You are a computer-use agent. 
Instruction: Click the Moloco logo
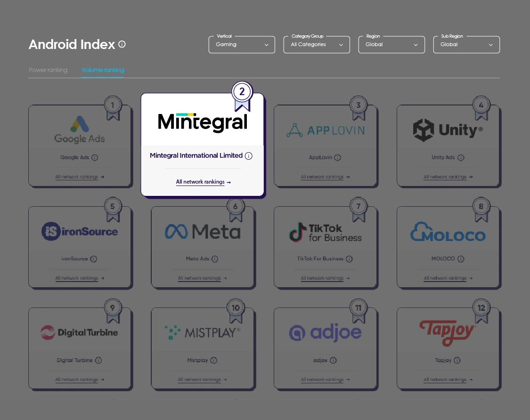(x=448, y=232)
